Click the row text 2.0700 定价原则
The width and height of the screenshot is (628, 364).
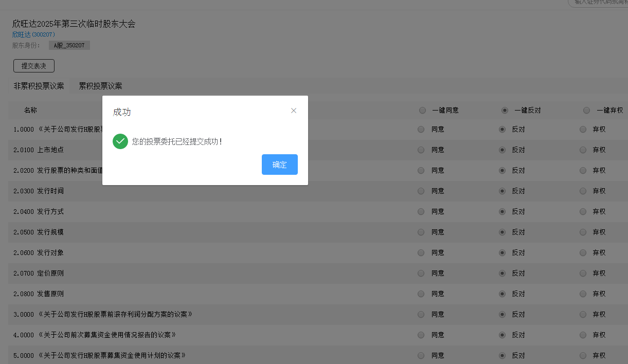pos(39,273)
